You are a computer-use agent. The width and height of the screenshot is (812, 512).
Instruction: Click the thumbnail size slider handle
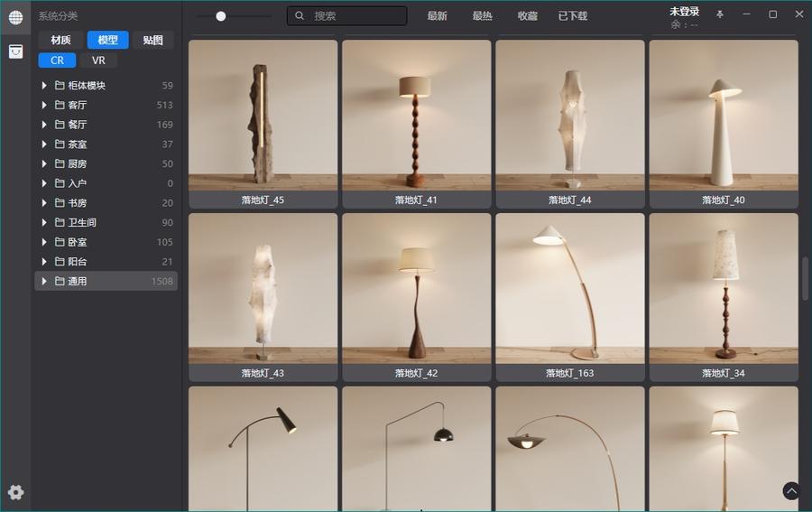pyautogui.click(x=221, y=16)
